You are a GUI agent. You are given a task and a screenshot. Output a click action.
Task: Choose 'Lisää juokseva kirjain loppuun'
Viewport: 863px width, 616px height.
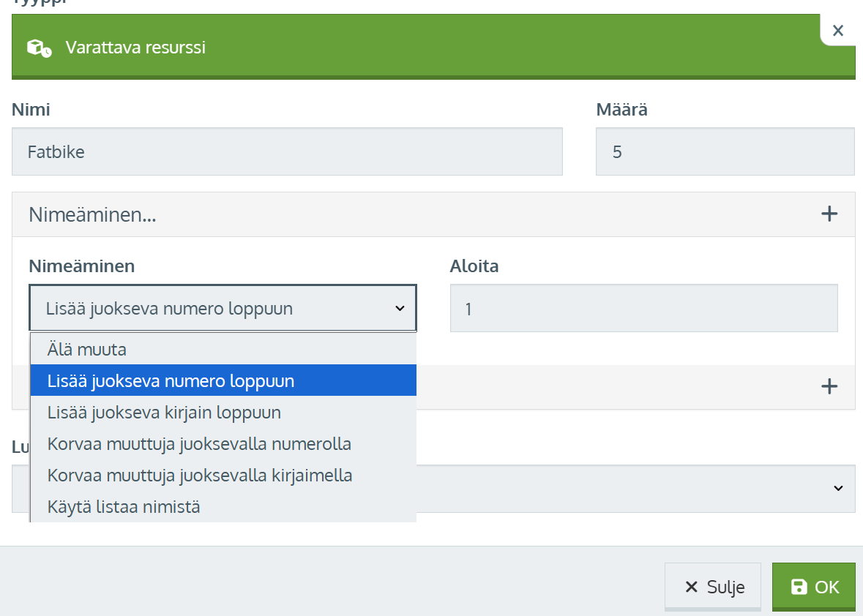(164, 413)
